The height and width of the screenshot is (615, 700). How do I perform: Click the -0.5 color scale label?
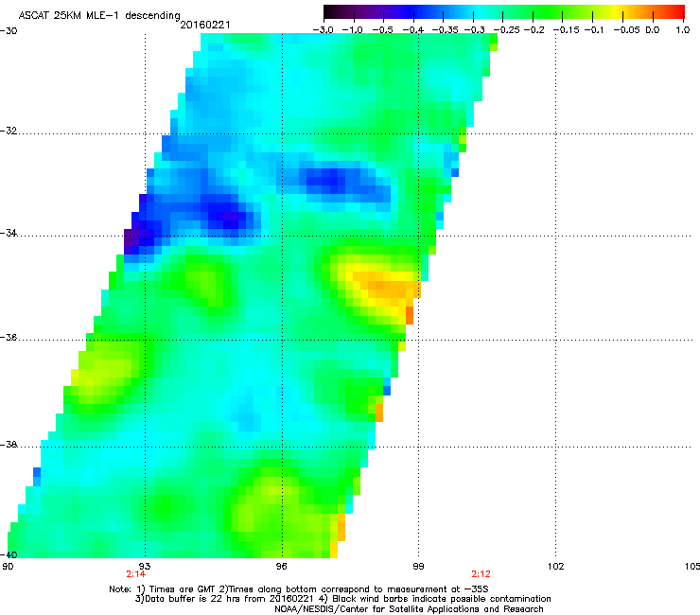382,30
